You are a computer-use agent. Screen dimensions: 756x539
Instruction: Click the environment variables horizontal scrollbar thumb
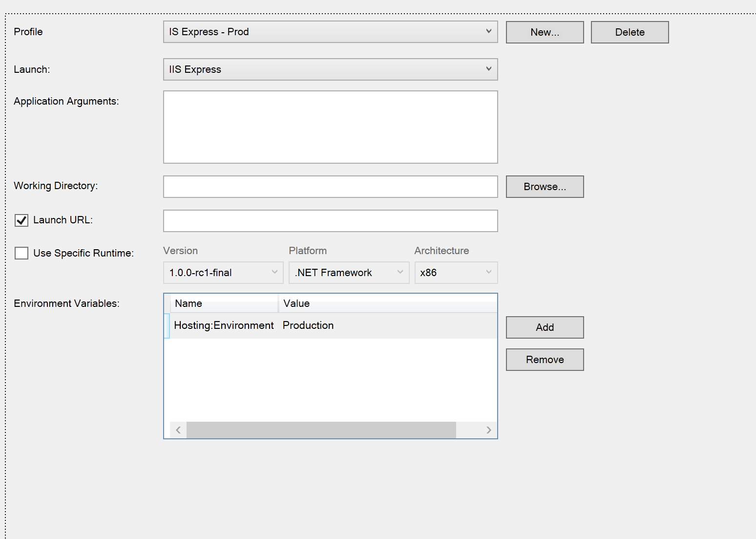(x=321, y=430)
